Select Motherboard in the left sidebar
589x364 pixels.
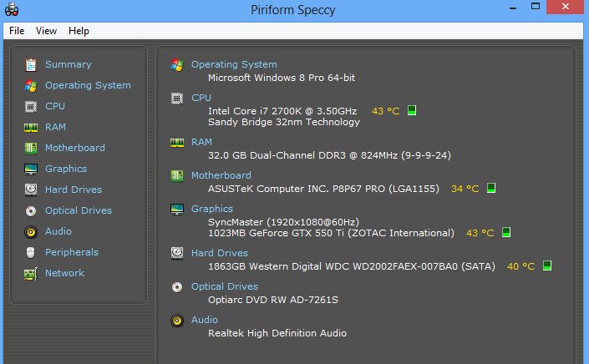pyautogui.click(x=75, y=148)
